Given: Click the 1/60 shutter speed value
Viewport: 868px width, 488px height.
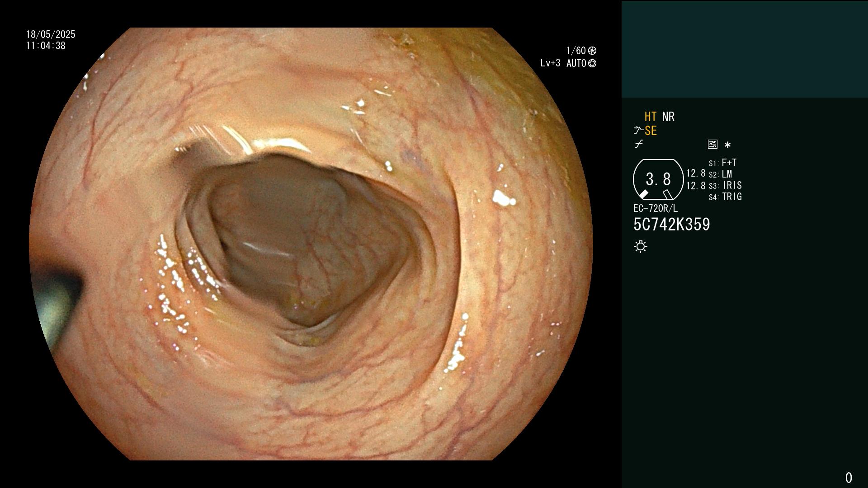Looking at the screenshot, I should [x=576, y=51].
